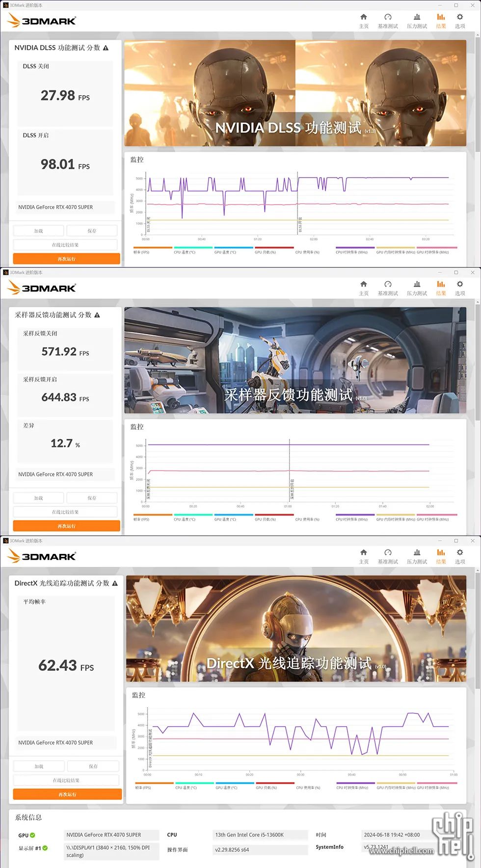Open 选项 gear in the DirectX 光线追踪 test window
The image size is (481, 868).
click(460, 556)
